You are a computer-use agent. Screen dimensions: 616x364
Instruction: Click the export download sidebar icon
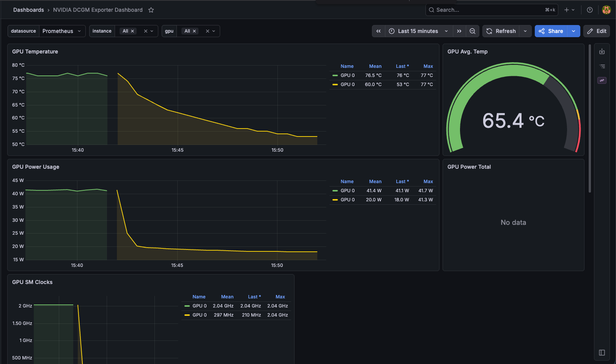[602, 52]
